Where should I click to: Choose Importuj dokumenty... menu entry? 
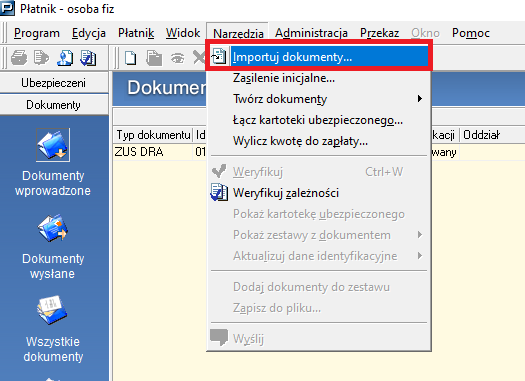319,57
